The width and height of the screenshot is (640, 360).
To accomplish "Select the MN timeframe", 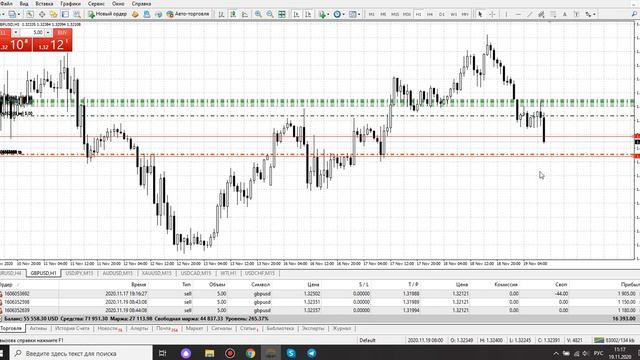I will (x=465, y=14).
